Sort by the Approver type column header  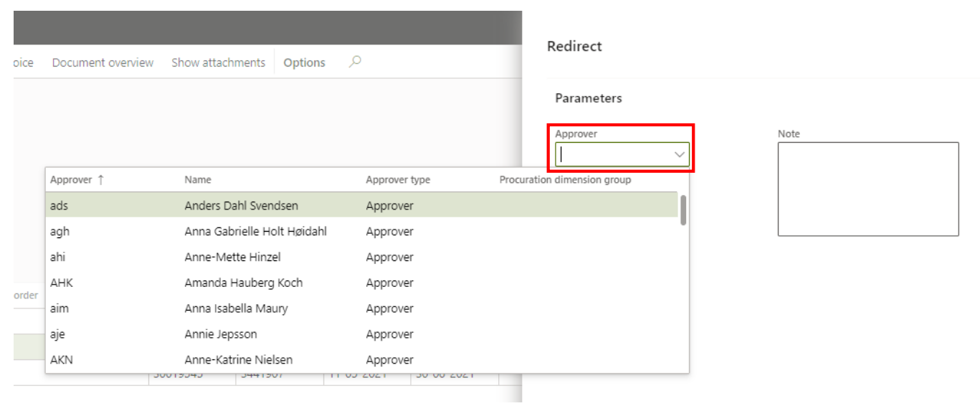(398, 180)
